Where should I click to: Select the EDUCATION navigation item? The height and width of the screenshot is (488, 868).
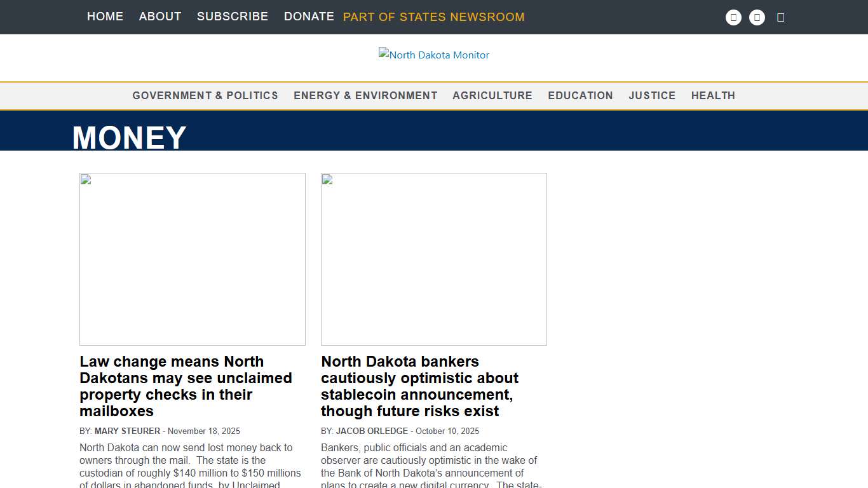click(x=580, y=95)
